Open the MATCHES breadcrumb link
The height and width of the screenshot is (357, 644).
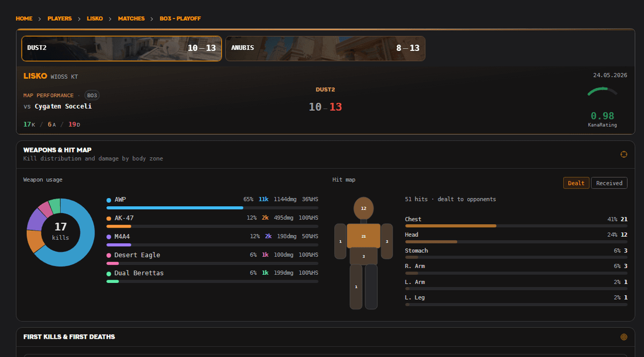(x=131, y=18)
